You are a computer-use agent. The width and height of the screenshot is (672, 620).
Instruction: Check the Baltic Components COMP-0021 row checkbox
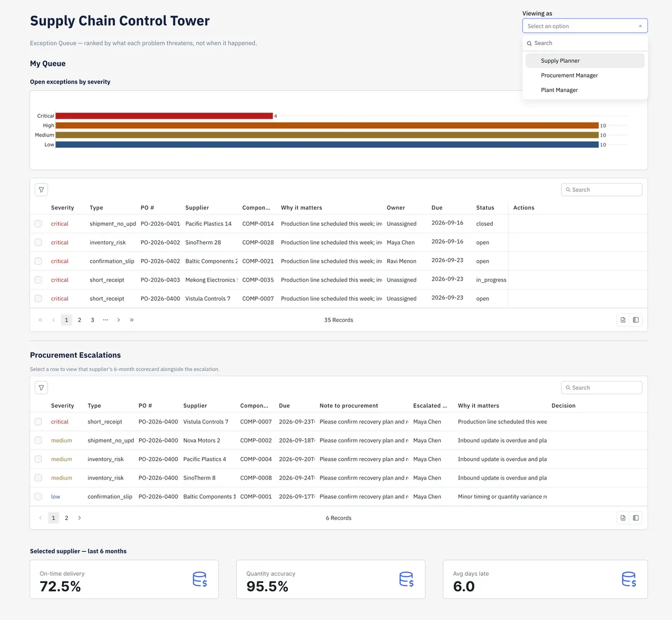point(38,261)
